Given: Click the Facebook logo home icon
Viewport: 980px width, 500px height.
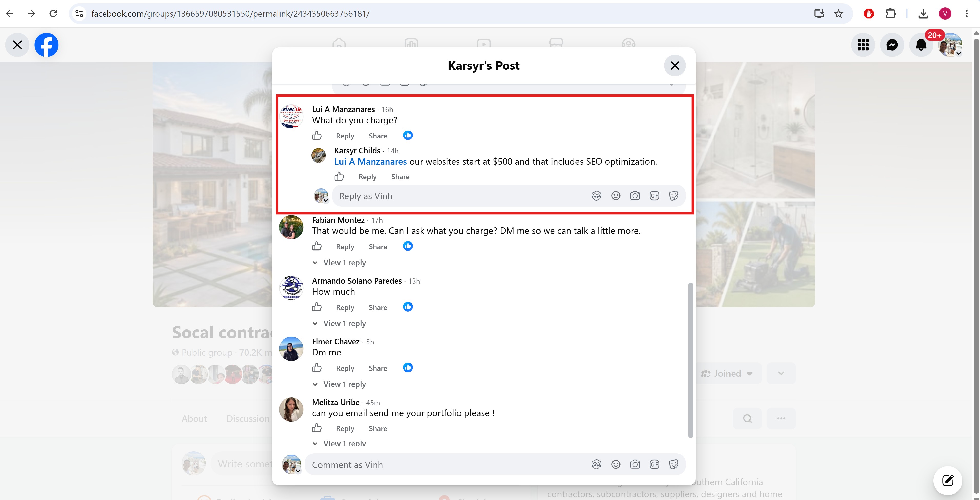Looking at the screenshot, I should pos(46,45).
